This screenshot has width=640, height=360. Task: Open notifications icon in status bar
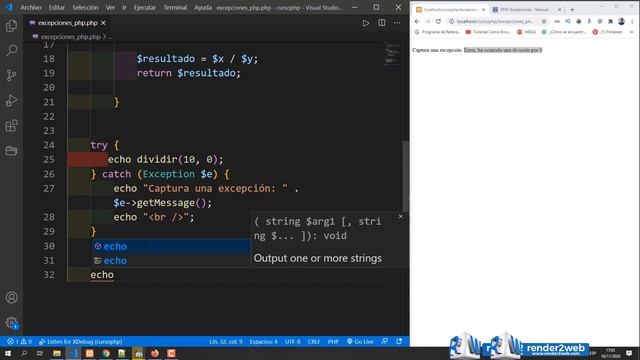399,342
